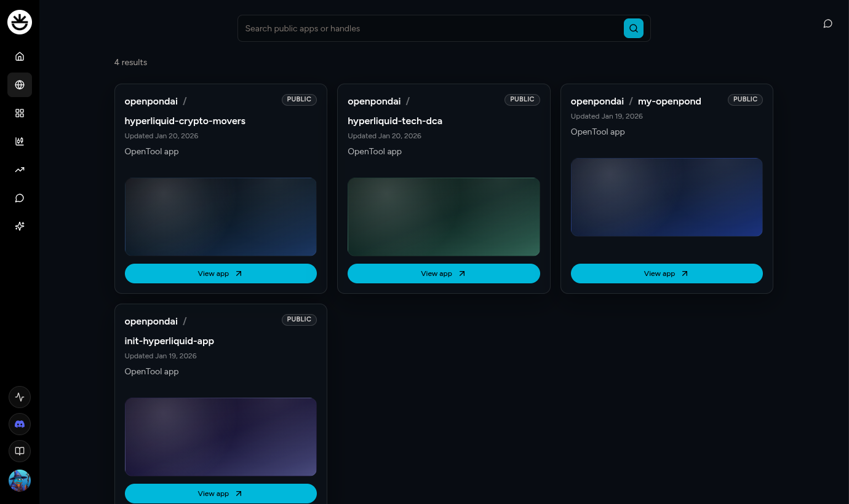Go to Home via sidebar icon

[x=20, y=57]
